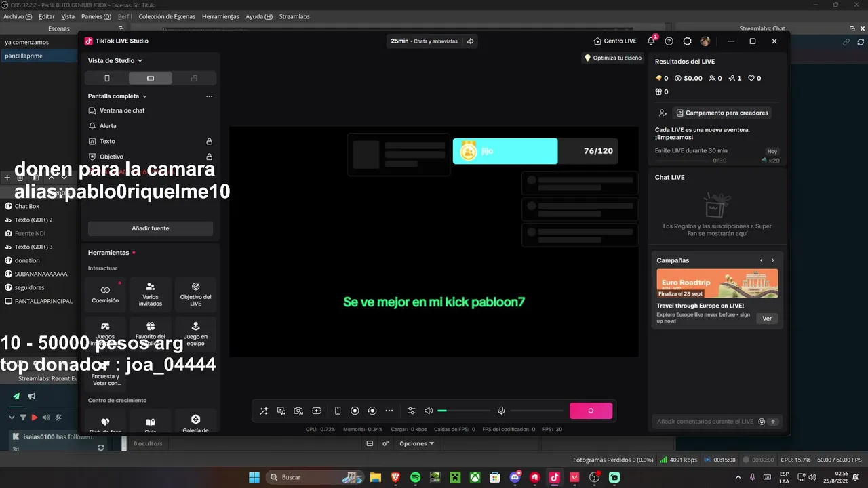This screenshot has height=488, width=868.
Task: Click Añadir fuente button
Action: click(x=151, y=228)
